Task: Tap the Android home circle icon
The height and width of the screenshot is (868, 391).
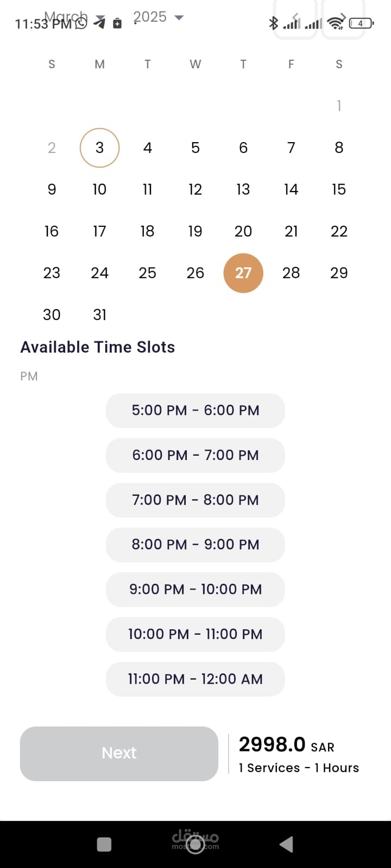Action: pyautogui.click(x=195, y=845)
